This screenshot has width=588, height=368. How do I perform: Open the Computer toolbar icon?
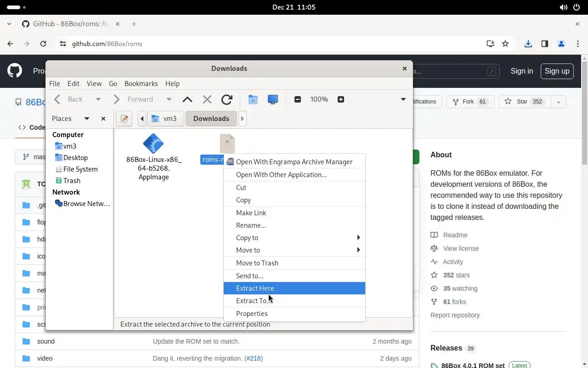click(x=273, y=99)
